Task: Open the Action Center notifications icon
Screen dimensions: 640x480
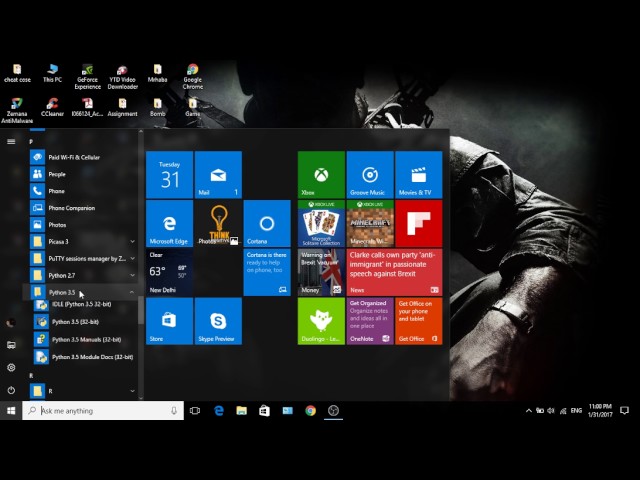Action: coord(624,411)
